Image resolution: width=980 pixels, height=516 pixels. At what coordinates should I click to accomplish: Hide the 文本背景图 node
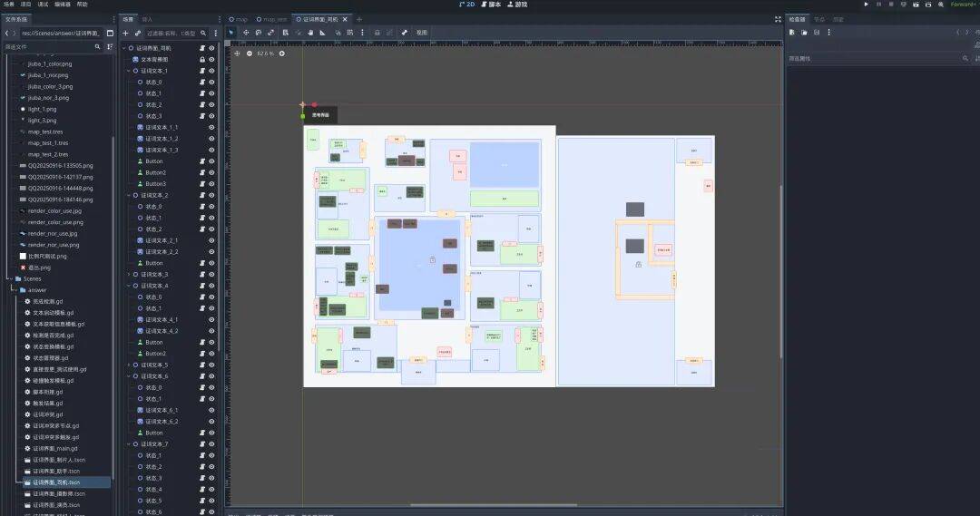211,59
